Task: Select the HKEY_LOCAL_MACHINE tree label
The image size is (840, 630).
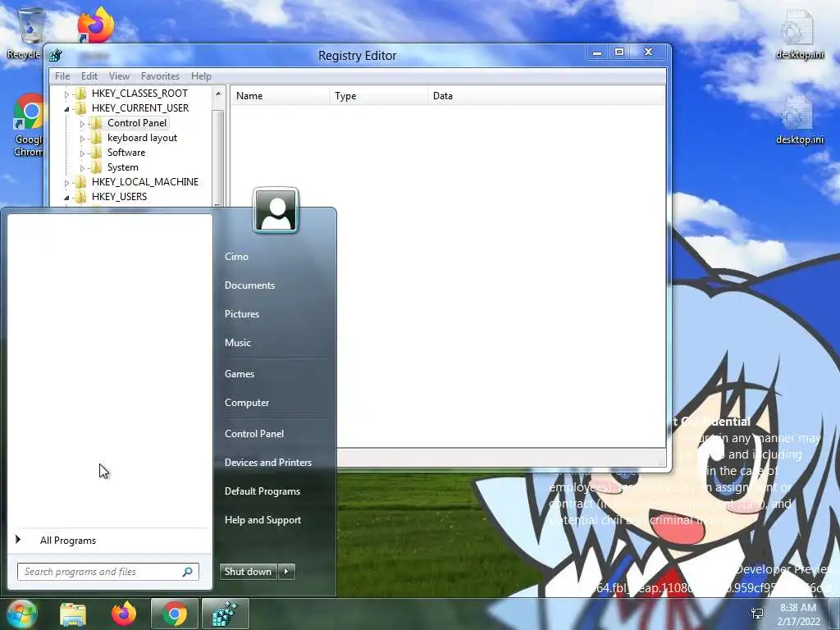Action: tap(144, 182)
